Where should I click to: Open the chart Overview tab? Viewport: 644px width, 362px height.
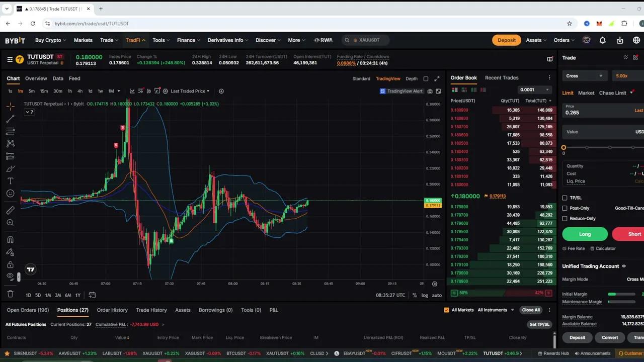click(36, 78)
